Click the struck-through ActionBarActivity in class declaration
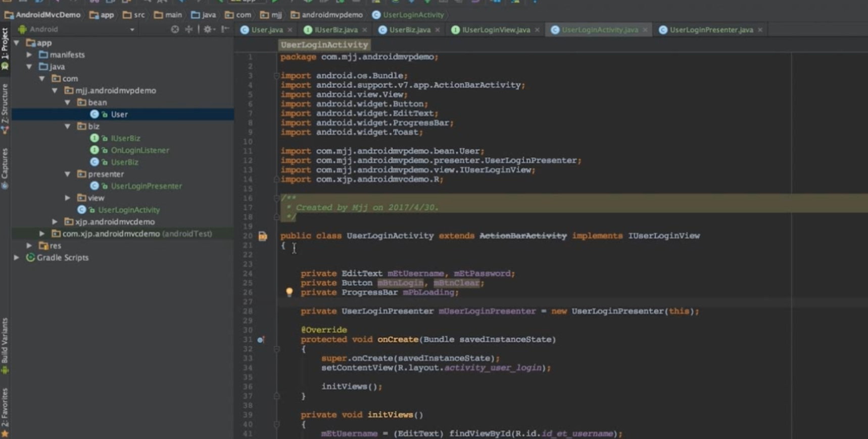This screenshot has height=439, width=868. coord(523,236)
